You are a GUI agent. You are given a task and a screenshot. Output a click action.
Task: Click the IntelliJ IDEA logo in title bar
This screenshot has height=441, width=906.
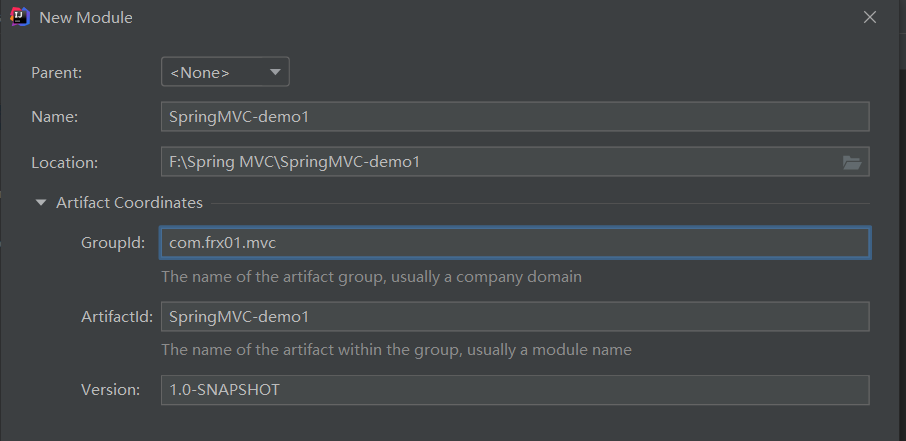pos(20,17)
